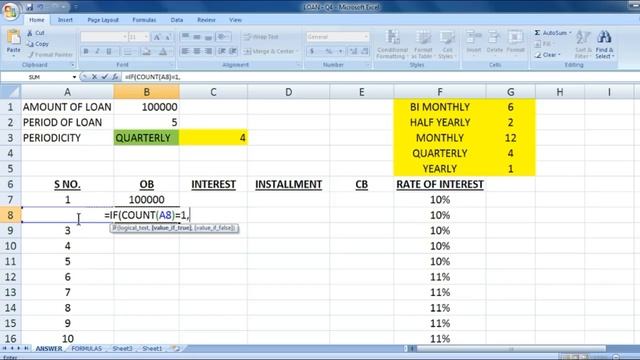Toggle Middle Align
Image resolution: width=640 pixels, height=360 pixels.
coord(197,37)
